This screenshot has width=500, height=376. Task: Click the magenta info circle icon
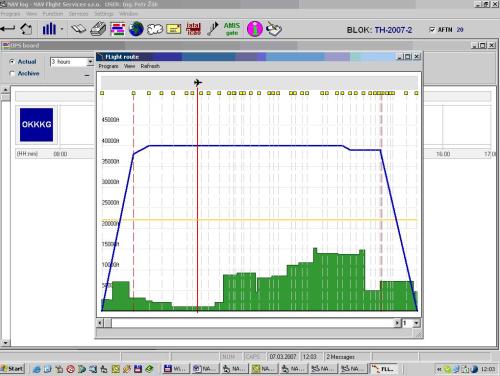click(x=255, y=29)
